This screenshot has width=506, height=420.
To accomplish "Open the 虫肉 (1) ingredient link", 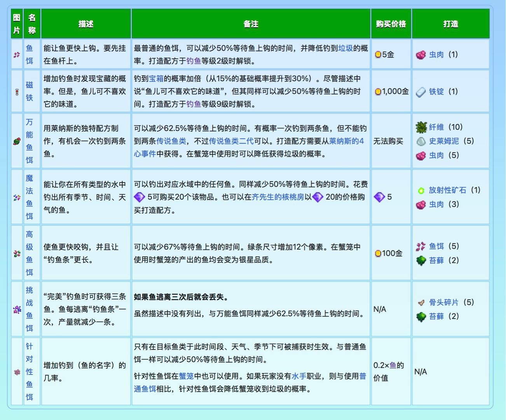I will point(436,55).
